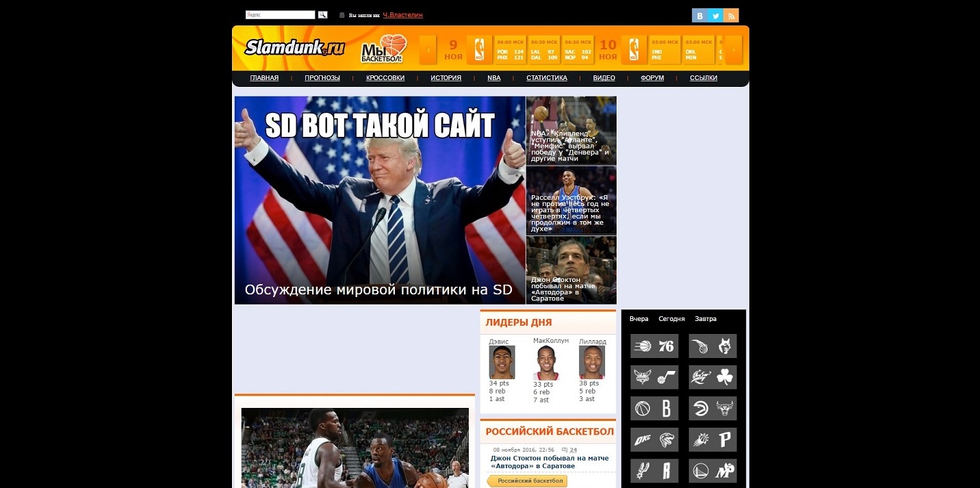Open the Wizards vs Celtics matchup tile

pyautogui.click(x=712, y=377)
